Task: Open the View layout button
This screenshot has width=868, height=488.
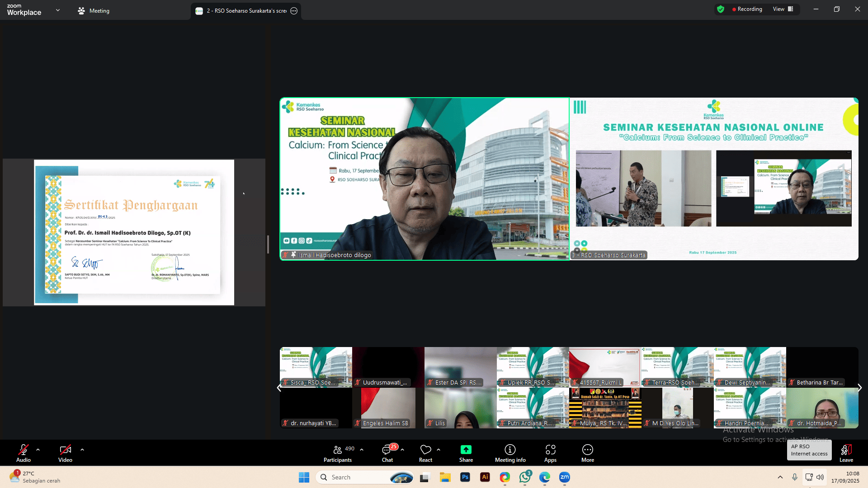Action: (783, 9)
